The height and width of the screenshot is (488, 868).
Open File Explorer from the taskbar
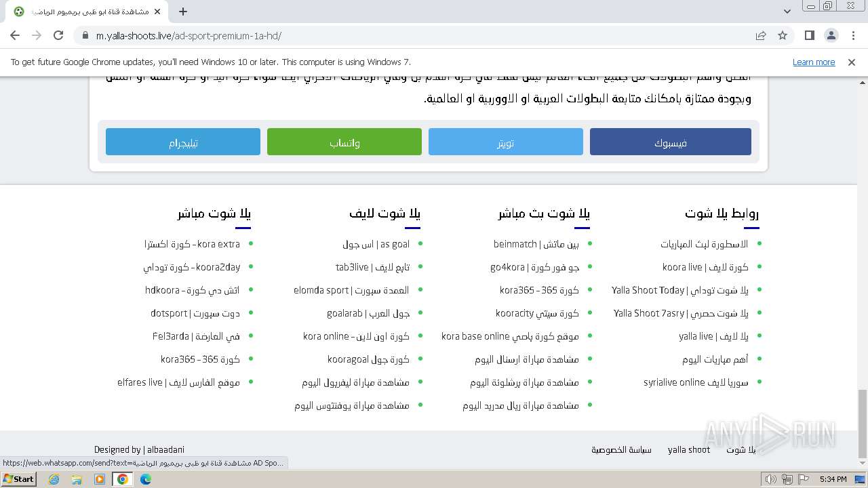(77, 479)
